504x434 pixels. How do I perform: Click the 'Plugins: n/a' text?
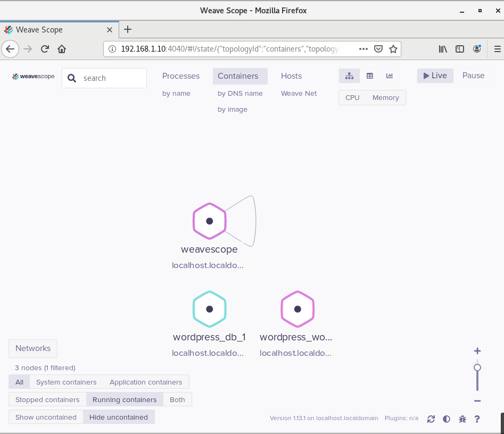(x=401, y=418)
